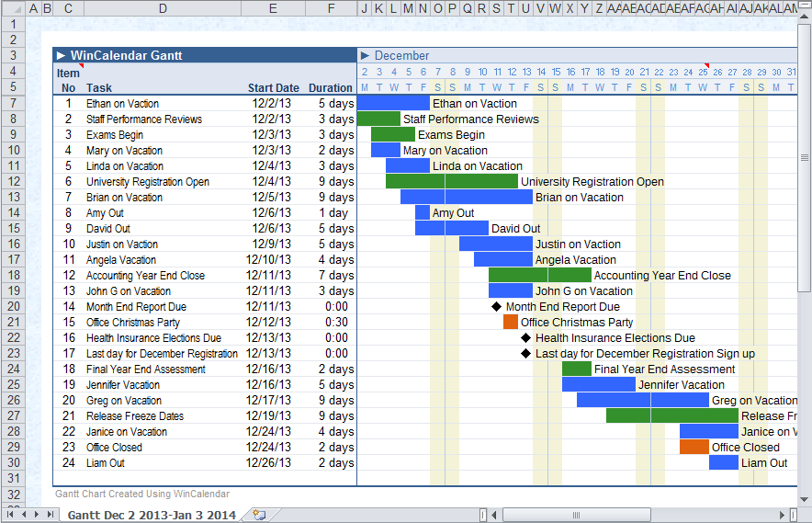Click the triangle before WinCalendar Gantt title

pos(61,56)
